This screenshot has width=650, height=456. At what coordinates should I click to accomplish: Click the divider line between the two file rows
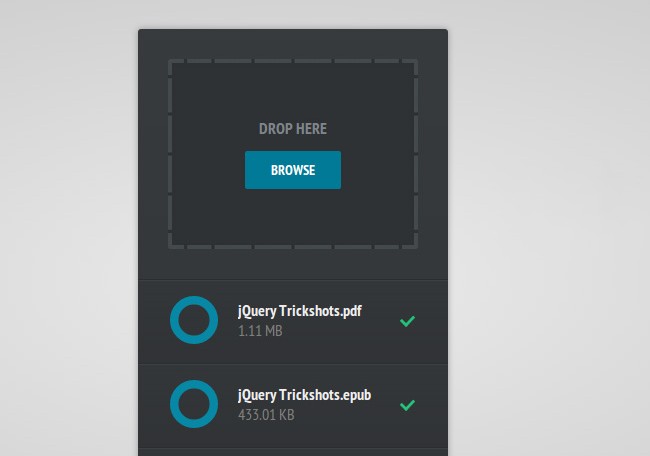[x=292, y=364]
